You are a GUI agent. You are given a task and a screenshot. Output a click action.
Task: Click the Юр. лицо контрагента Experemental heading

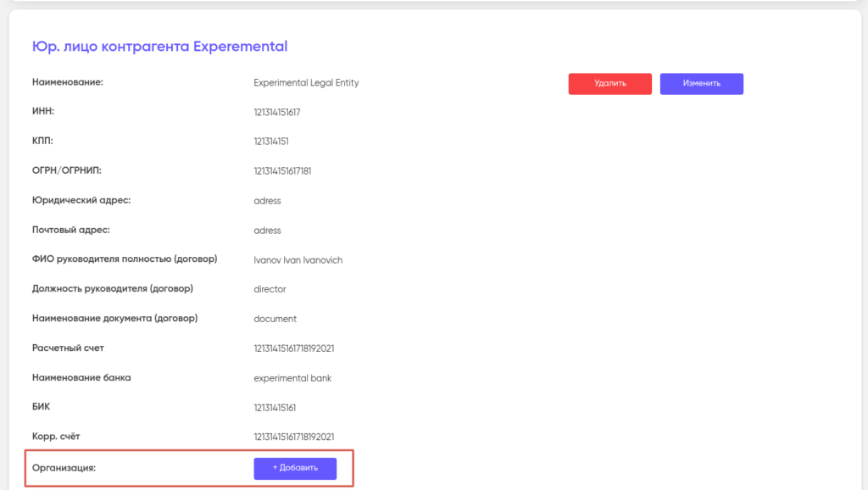point(159,47)
